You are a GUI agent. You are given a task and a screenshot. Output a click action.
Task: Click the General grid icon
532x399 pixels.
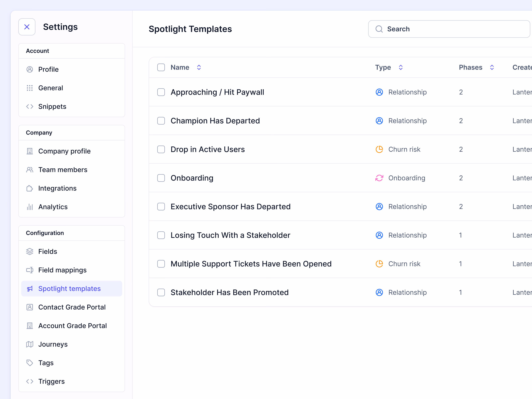pyautogui.click(x=30, y=88)
